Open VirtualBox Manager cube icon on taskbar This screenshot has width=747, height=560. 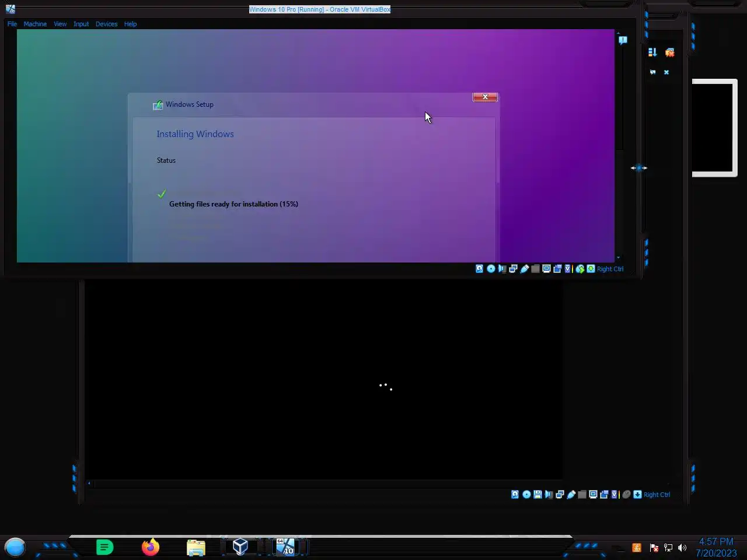click(x=240, y=547)
